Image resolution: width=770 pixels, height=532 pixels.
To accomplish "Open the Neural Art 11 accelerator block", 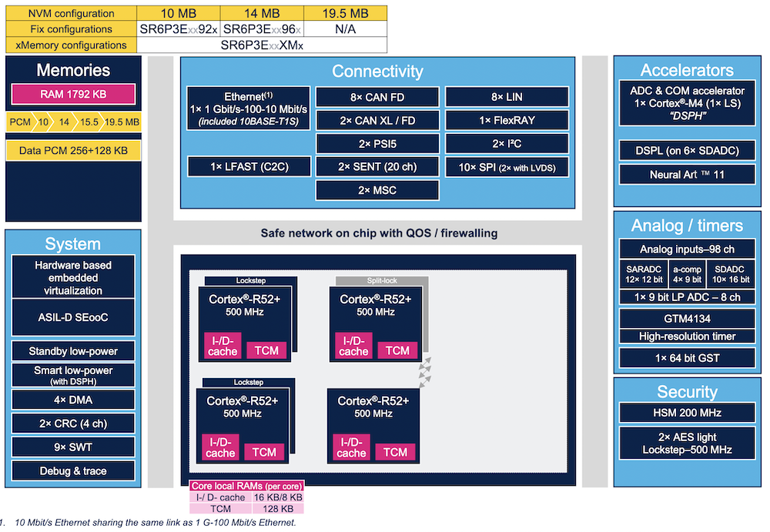I will (x=687, y=174).
